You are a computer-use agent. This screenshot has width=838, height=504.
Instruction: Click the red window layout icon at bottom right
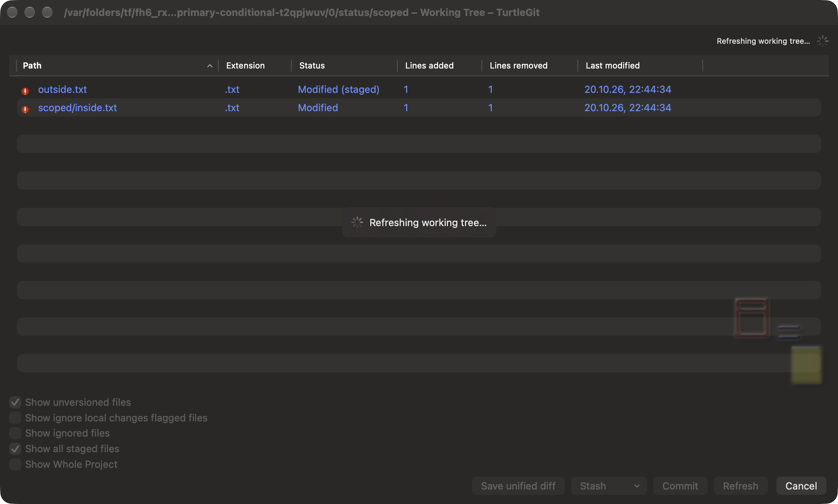coord(752,318)
